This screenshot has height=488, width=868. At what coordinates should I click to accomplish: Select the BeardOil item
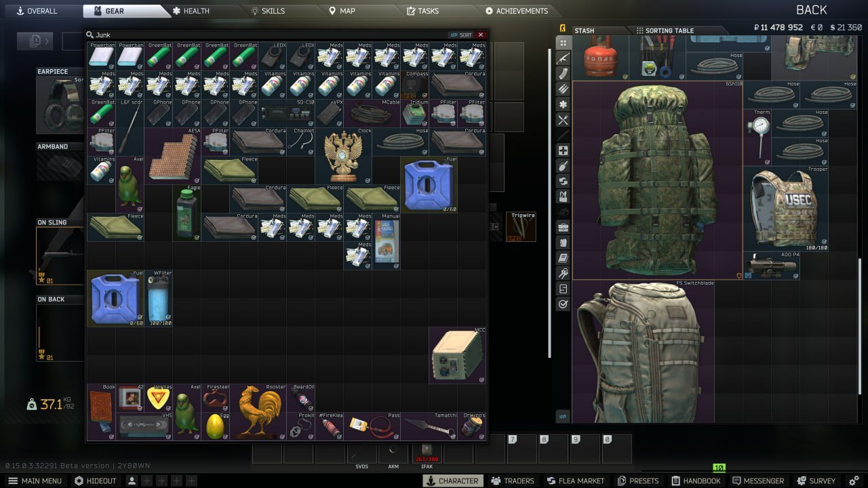click(x=300, y=398)
